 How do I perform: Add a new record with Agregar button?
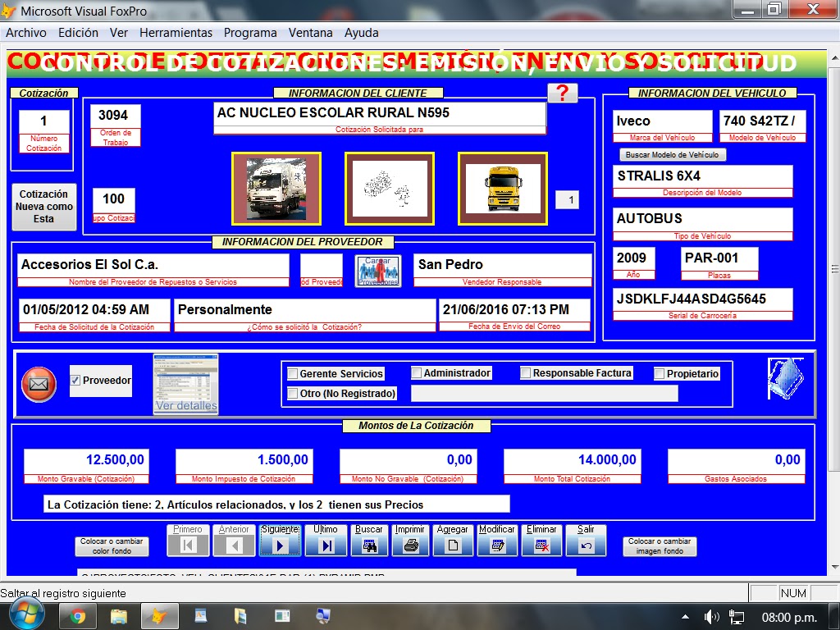coord(453,540)
